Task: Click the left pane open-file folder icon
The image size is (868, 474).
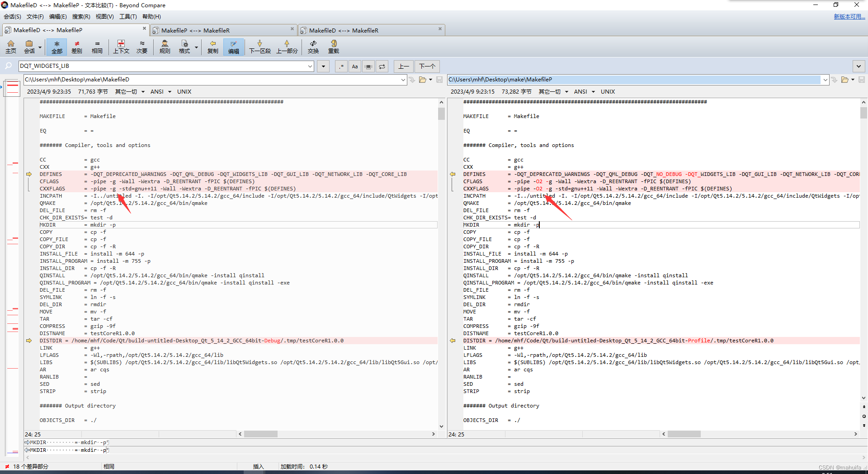Action: tap(423, 80)
